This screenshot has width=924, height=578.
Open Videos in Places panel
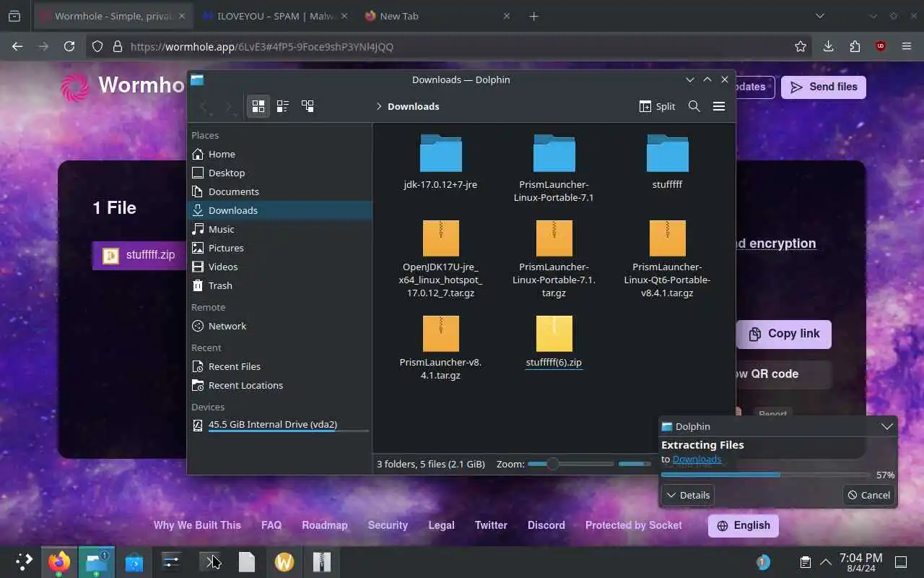pos(280,267)
